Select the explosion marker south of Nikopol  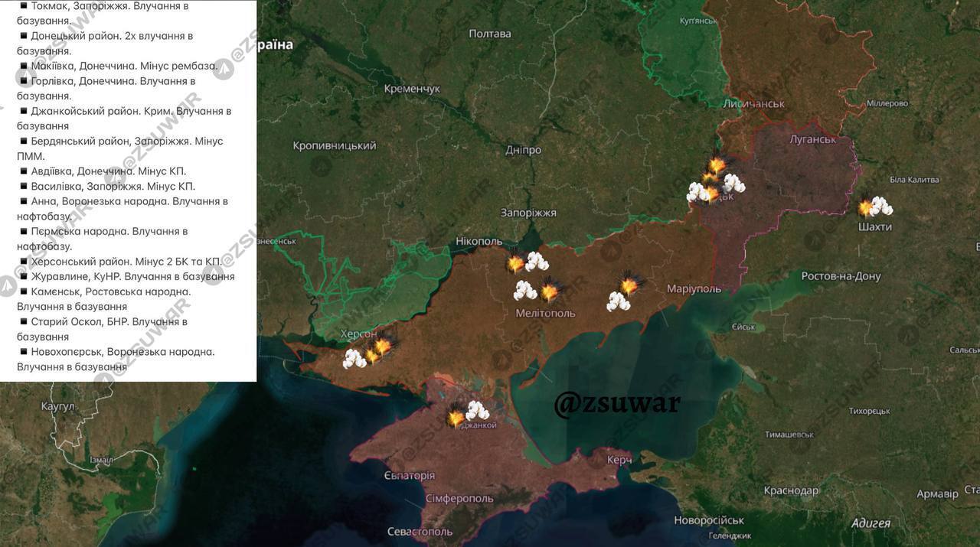point(516,263)
